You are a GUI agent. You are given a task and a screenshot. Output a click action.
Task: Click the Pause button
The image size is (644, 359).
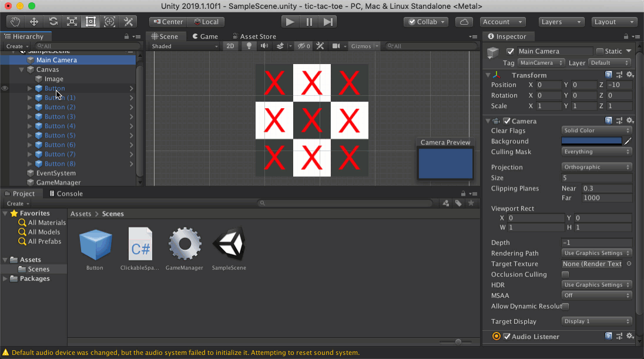point(309,22)
